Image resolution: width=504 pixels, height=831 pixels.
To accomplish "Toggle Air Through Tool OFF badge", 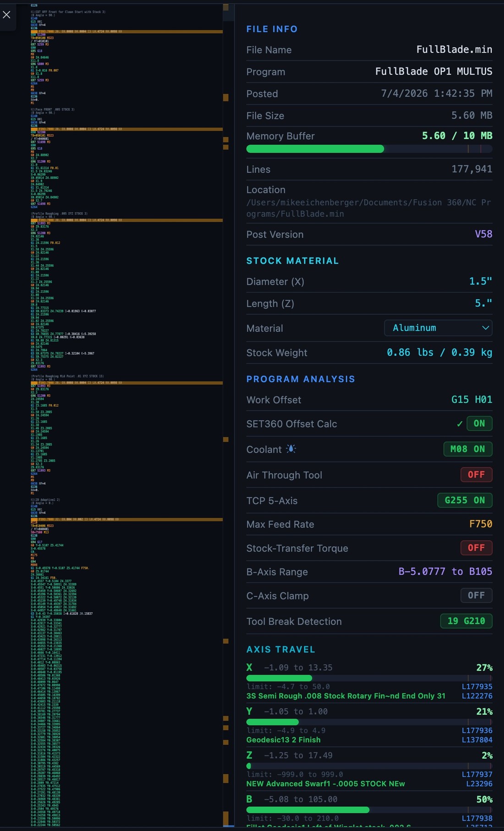I will 477,474.
